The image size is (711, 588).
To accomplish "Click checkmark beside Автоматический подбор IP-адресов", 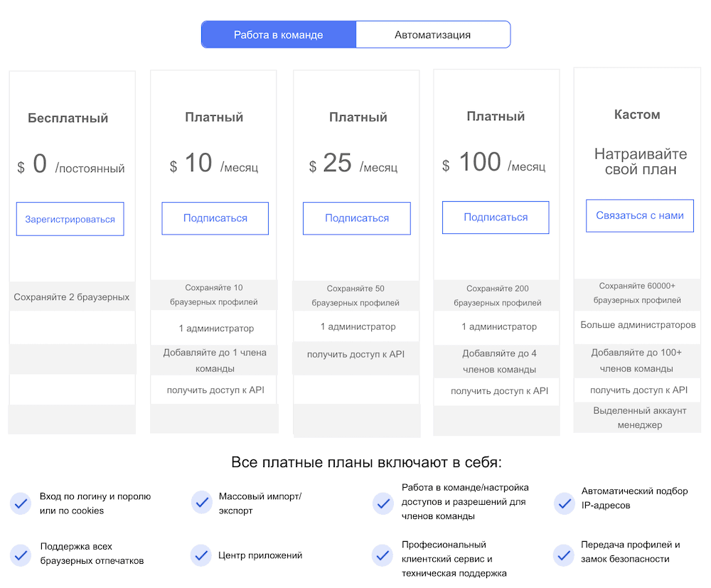I will pos(565,503).
